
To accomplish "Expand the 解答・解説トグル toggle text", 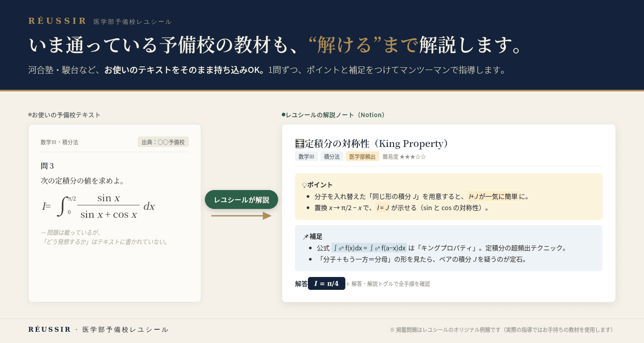I will (388, 284).
